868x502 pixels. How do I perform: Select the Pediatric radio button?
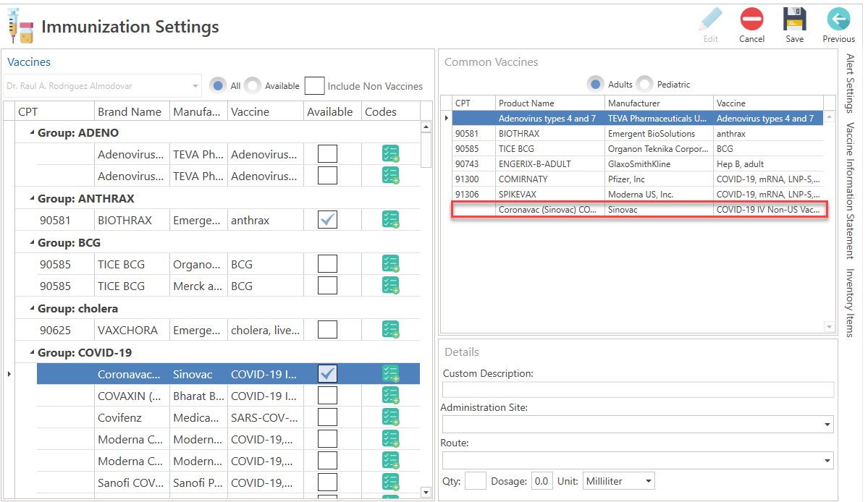644,84
